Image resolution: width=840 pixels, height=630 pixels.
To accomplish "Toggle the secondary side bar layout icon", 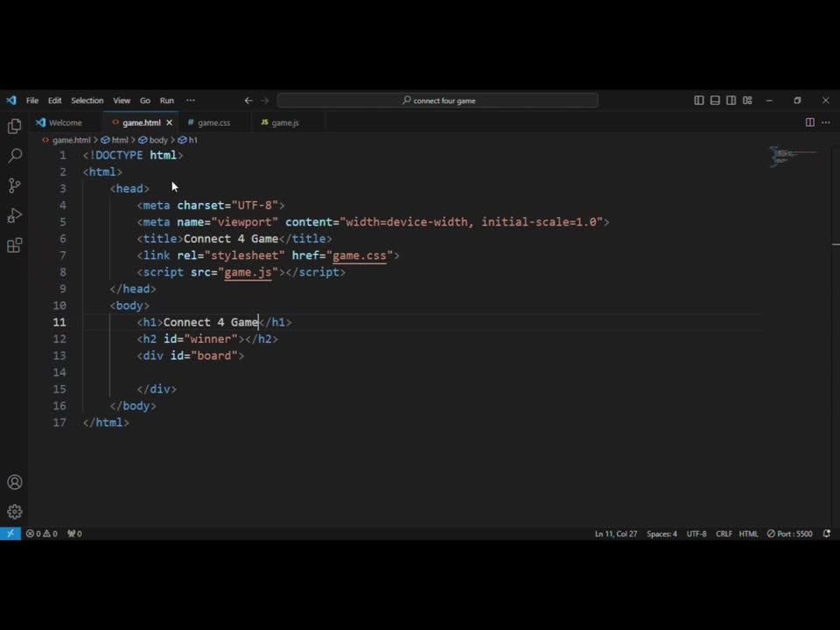I will pos(731,100).
